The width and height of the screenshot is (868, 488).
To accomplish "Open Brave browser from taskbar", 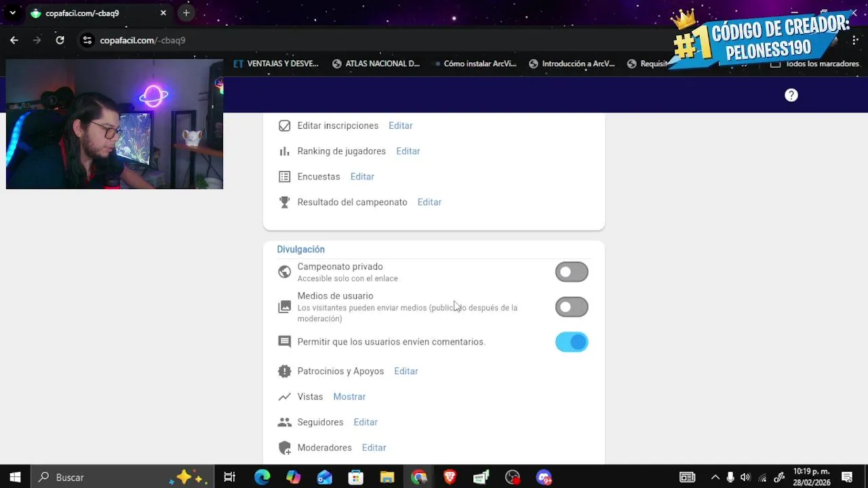I will pos(450,477).
